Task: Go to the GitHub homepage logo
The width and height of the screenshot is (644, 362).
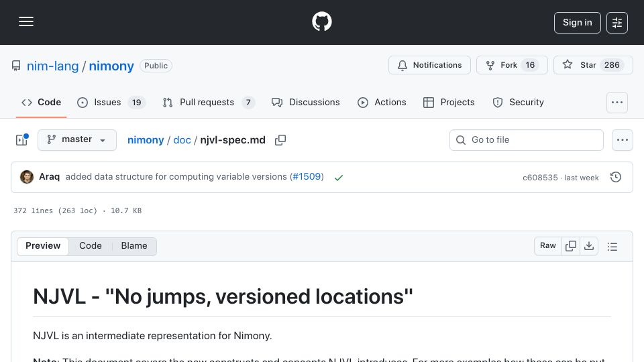Action: click(x=321, y=21)
